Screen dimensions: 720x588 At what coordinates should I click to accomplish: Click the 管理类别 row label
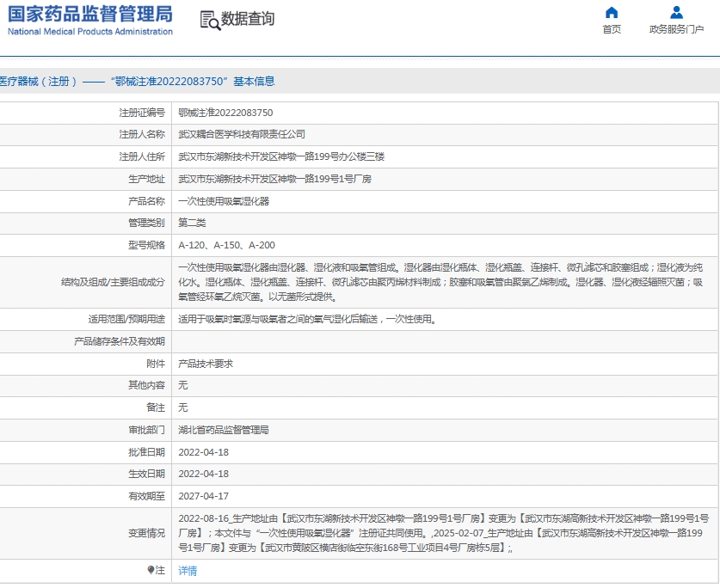(x=146, y=224)
